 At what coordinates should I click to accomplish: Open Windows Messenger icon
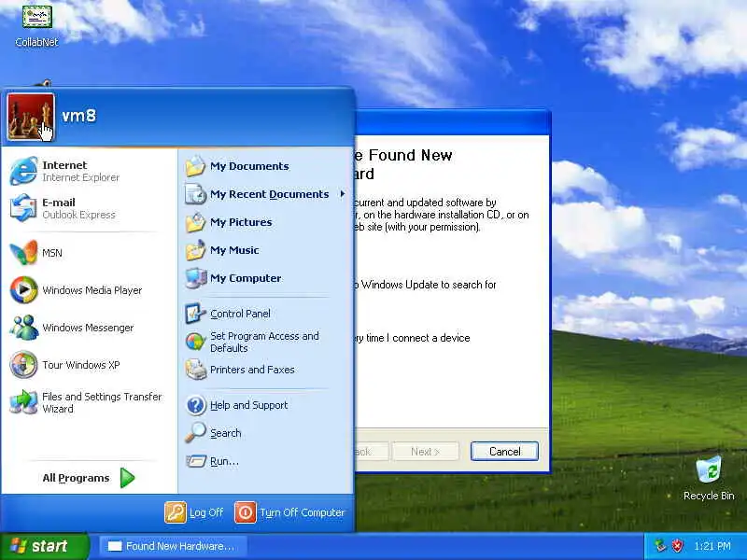coord(23,328)
